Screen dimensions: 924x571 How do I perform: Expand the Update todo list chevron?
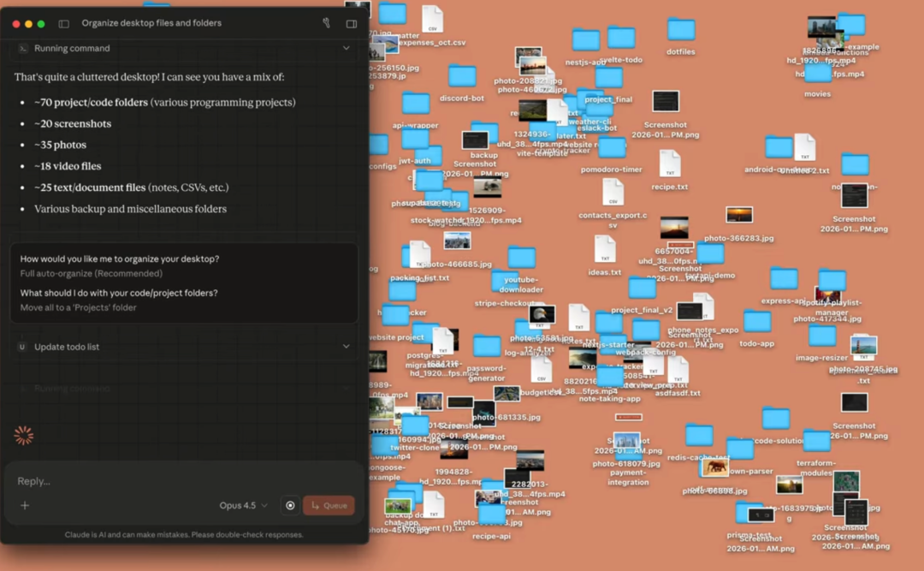[x=346, y=347]
